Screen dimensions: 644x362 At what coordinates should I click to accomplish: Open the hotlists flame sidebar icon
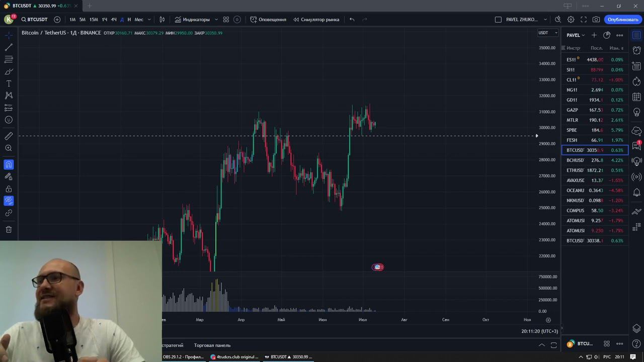click(x=636, y=81)
